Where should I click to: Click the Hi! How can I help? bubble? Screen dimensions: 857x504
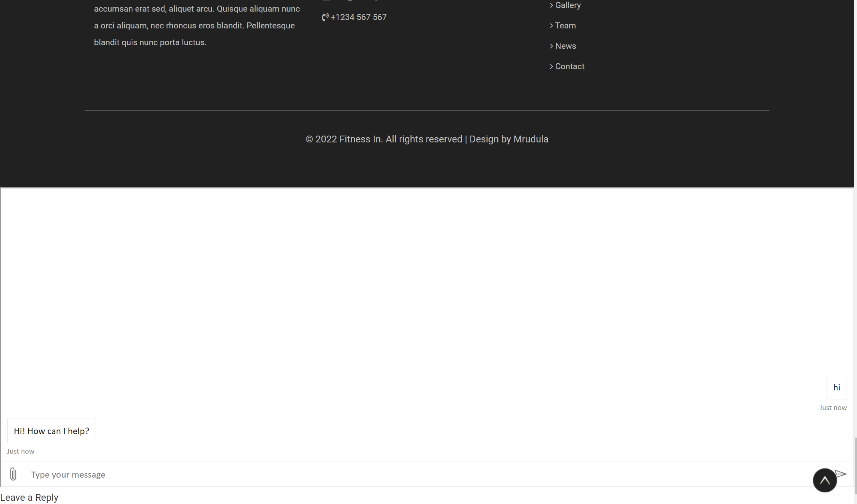point(51,431)
